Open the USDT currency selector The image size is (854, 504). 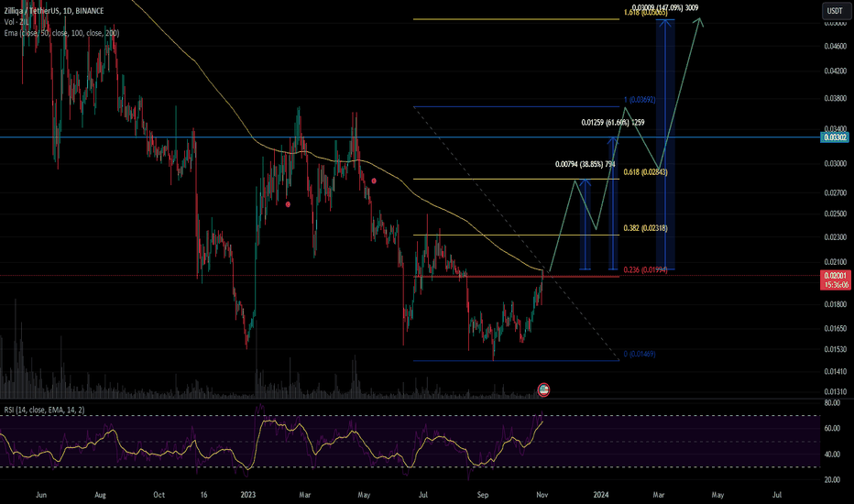click(x=835, y=11)
